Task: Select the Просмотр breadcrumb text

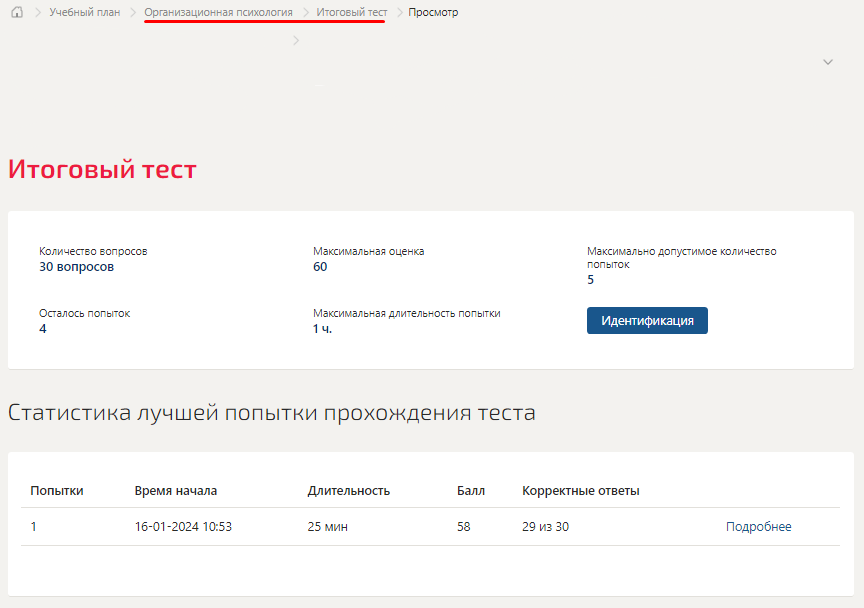Action: (433, 12)
